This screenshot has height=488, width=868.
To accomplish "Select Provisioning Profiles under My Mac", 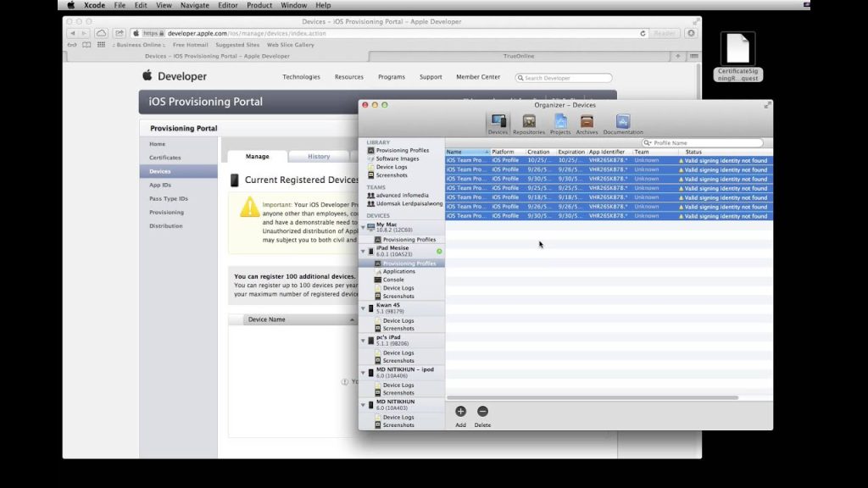I will (x=409, y=240).
